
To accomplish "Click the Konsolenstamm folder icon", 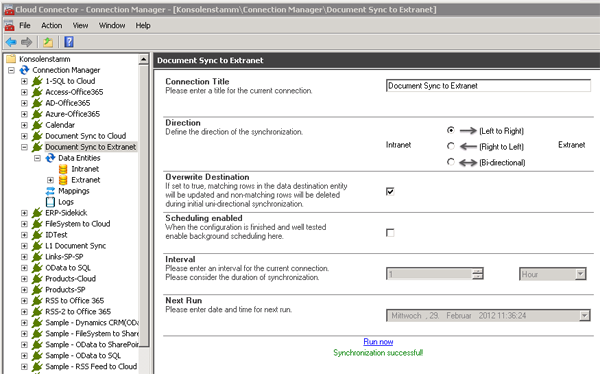I will (x=11, y=59).
